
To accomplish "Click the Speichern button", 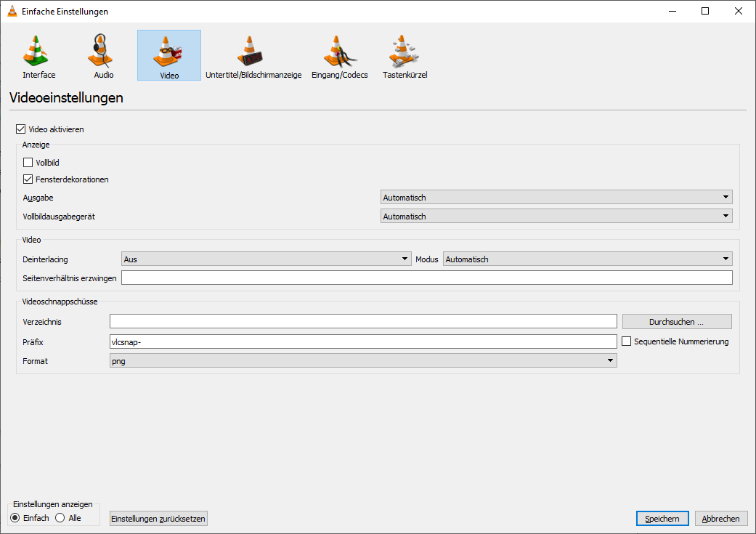I will click(x=662, y=518).
